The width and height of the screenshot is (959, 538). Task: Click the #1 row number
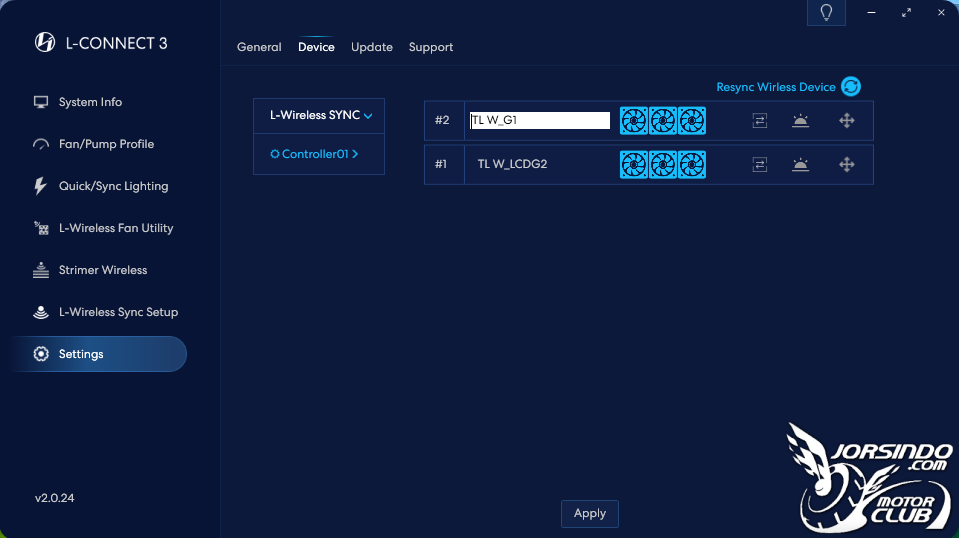[441, 164]
